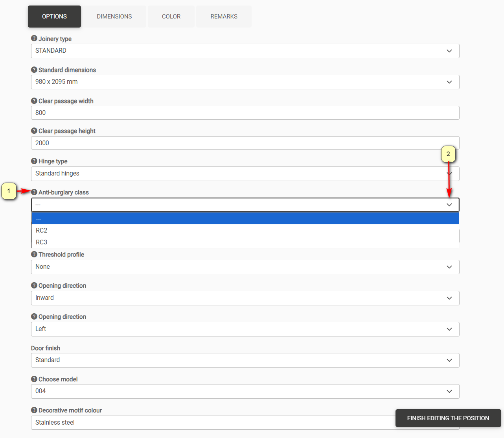Switch to the Dimensions tab

(x=114, y=17)
